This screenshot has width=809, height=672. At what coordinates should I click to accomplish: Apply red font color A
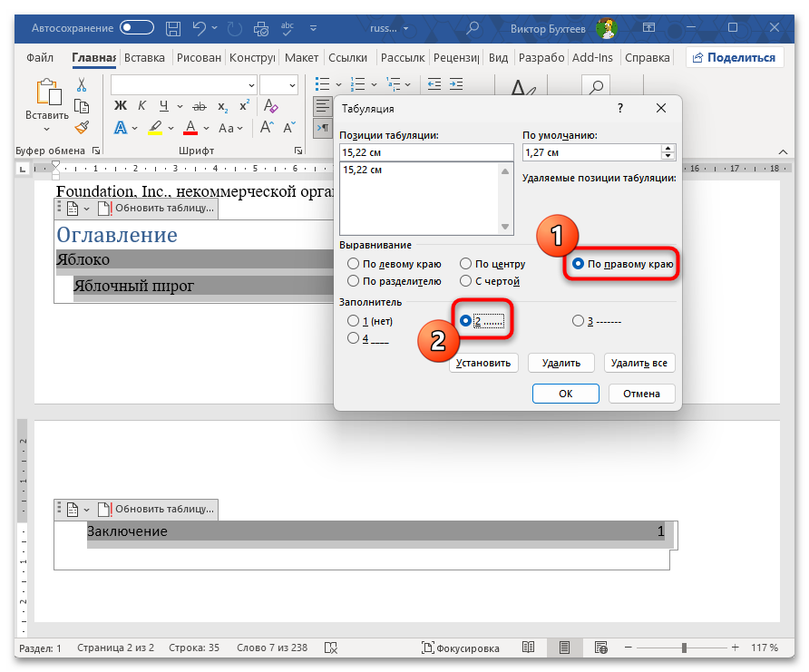pyautogui.click(x=190, y=127)
